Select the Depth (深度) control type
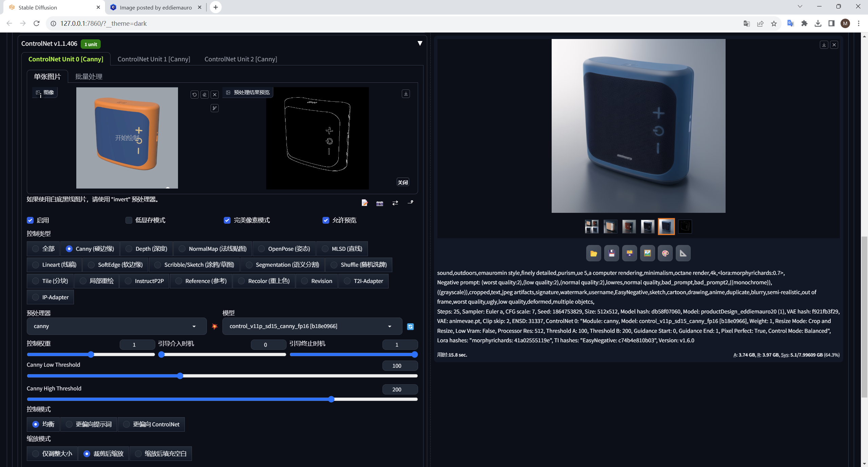The width and height of the screenshot is (868, 467). point(146,249)
